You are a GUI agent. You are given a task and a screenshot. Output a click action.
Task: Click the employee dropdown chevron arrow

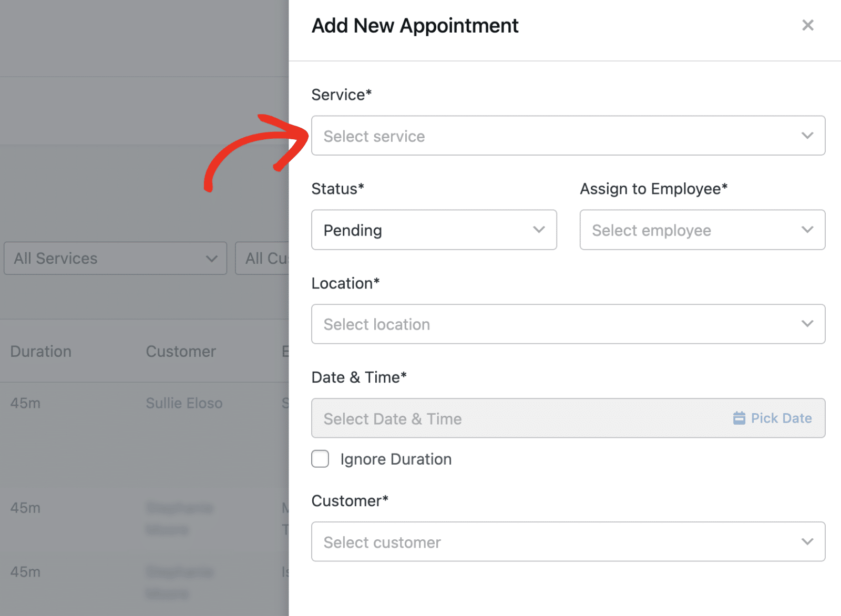807,230
